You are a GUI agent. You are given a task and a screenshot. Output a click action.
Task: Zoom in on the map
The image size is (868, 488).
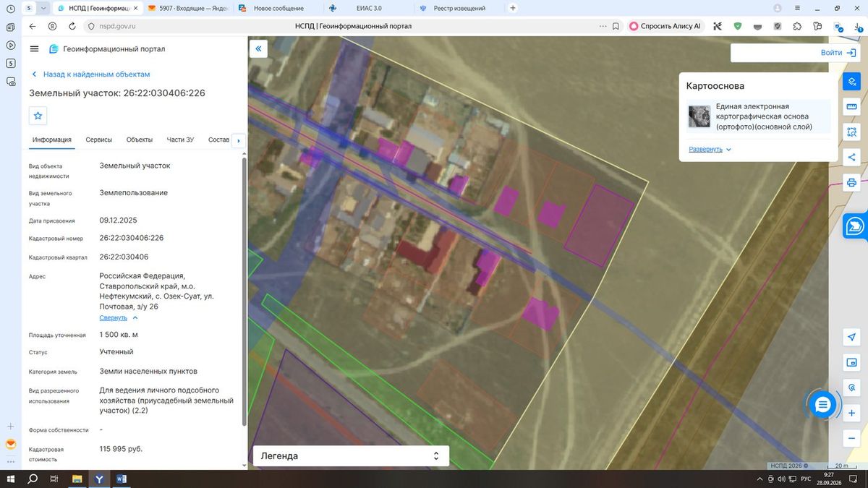(851, 413)
